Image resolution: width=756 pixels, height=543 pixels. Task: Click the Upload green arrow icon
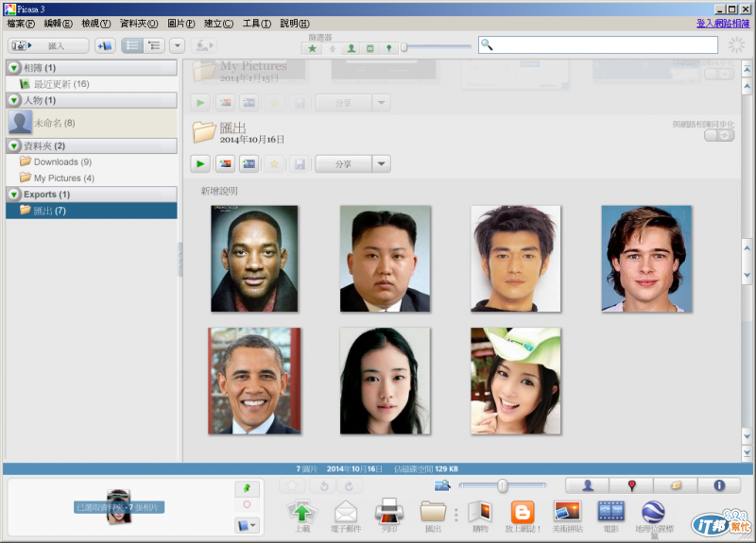[x=302, y=516]
